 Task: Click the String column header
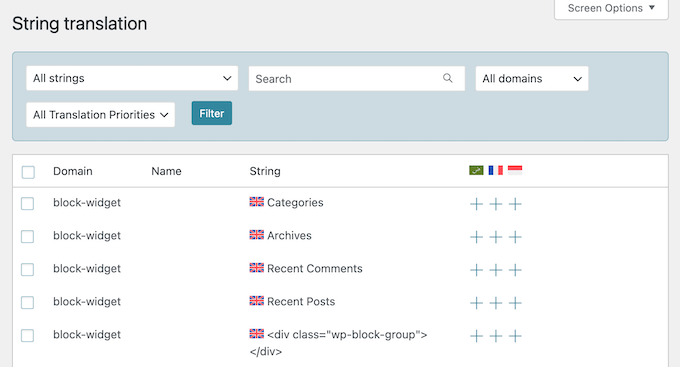[265, 171]
